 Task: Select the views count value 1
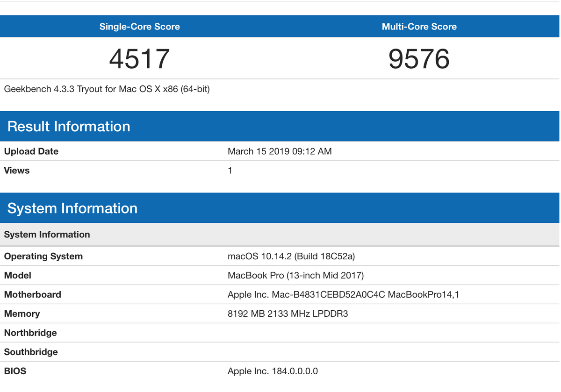pos(230,171)
